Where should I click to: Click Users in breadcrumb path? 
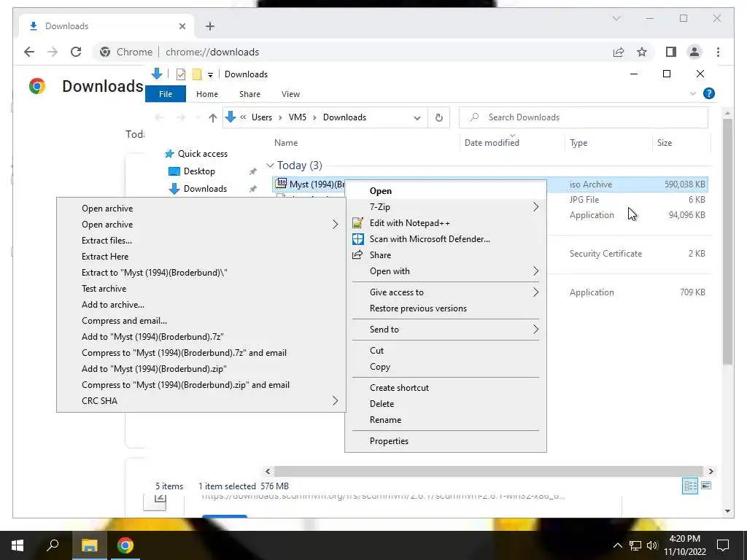(x=262, y=117)
